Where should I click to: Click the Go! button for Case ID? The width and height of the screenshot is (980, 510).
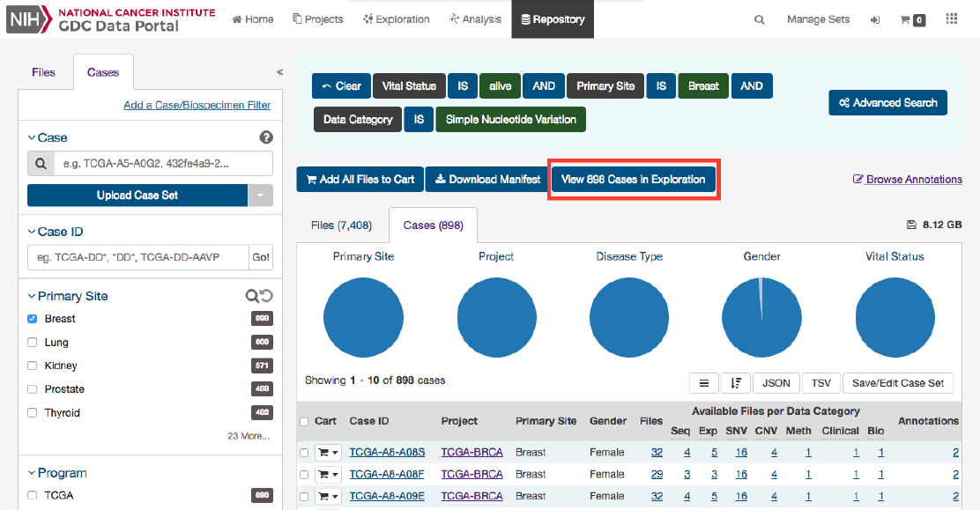point(261,257)
